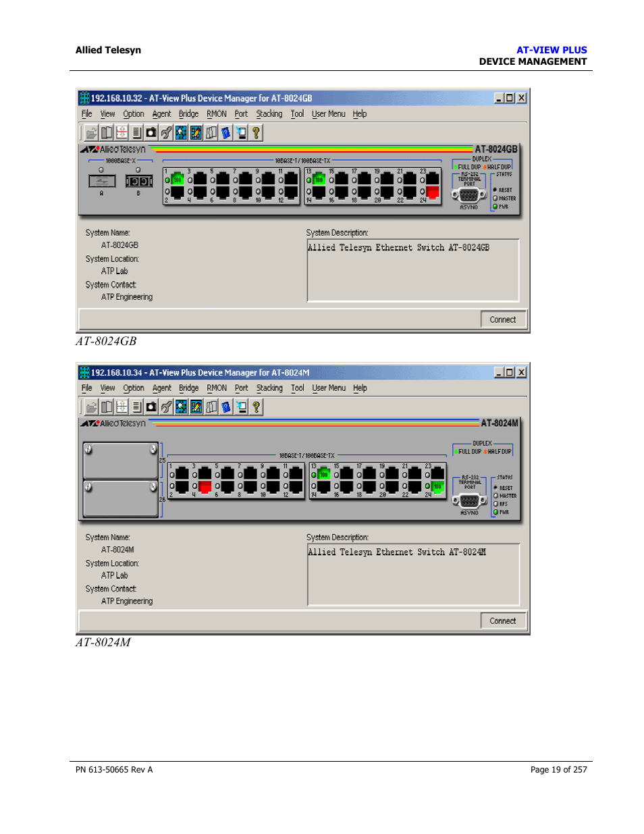644x834 pixels.
Task: Click RS-232 ASYNC port on AT-8024GB
Action: 468,195
